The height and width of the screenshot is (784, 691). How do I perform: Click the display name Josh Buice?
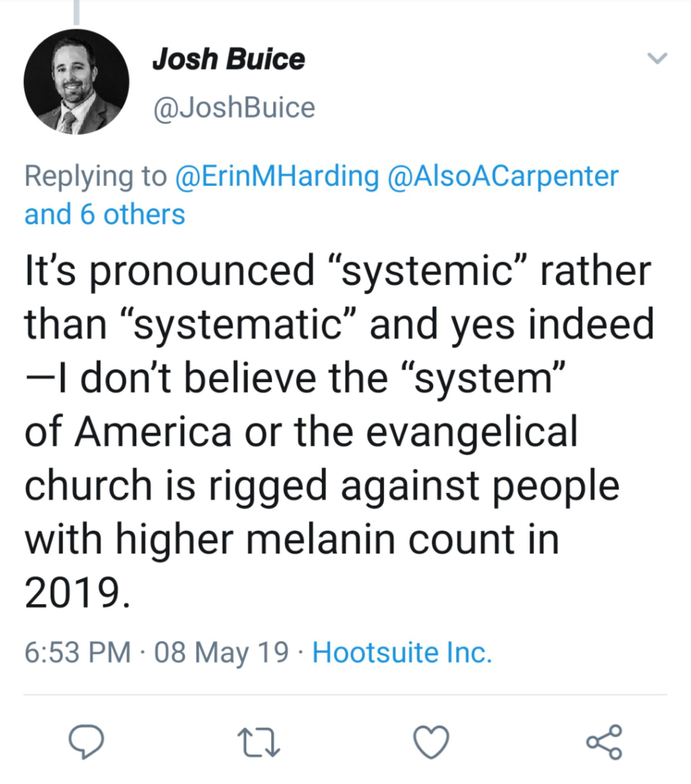229,59
